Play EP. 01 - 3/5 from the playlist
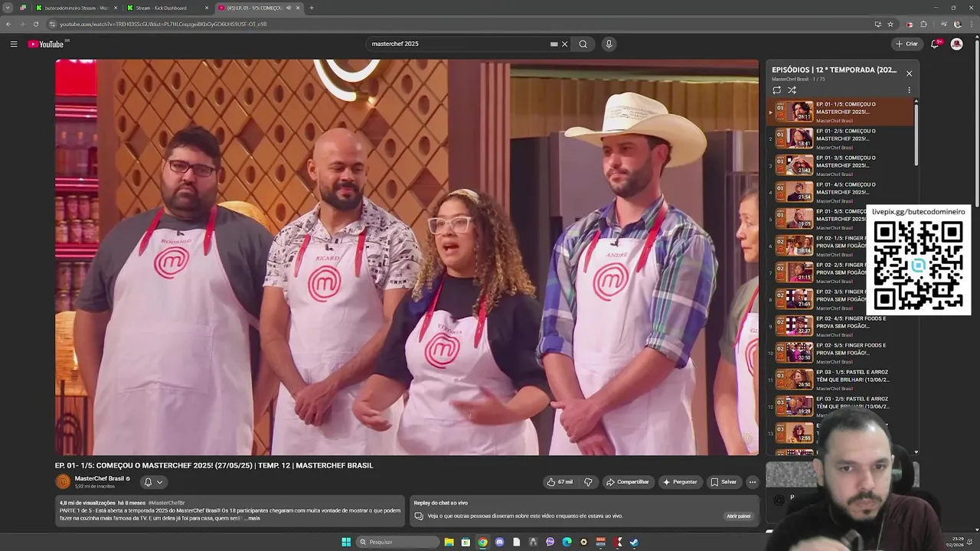 (x=840, y=165)
